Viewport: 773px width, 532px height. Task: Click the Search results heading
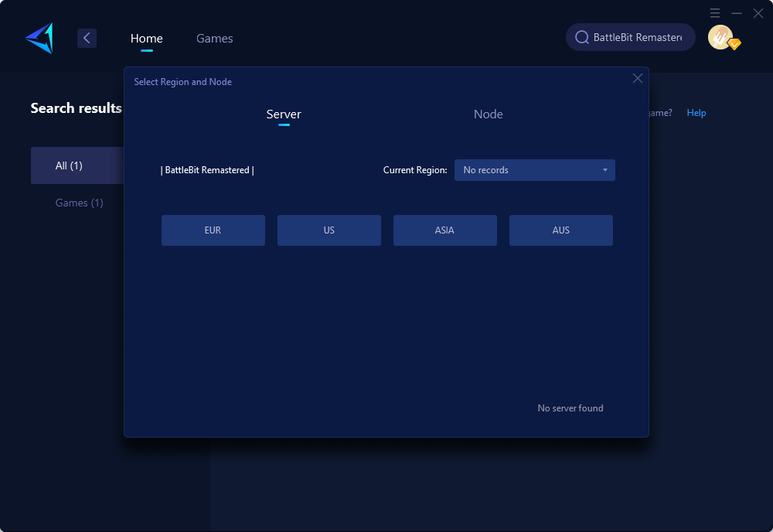click(77, 108)
